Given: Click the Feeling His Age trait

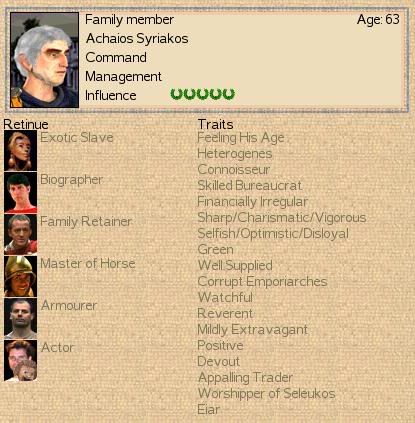Looking at the screenshot, I should point(241,138).
